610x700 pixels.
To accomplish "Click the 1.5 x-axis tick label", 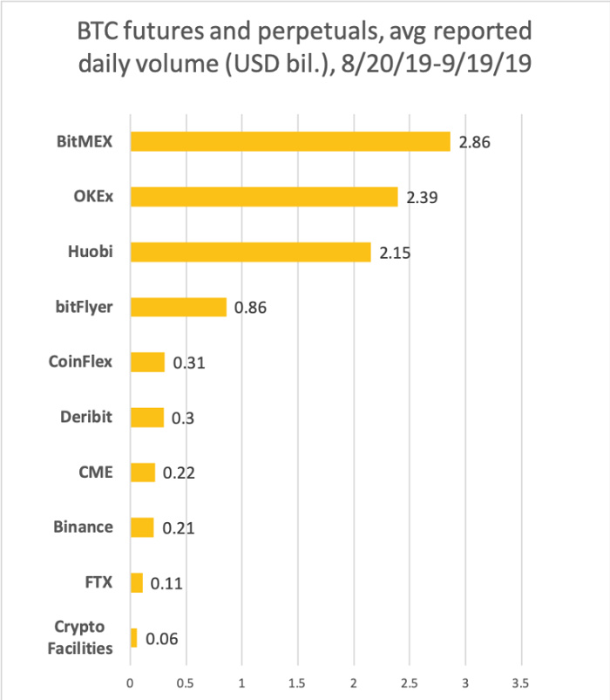I will pyautogui.click(x=297, y=683).
